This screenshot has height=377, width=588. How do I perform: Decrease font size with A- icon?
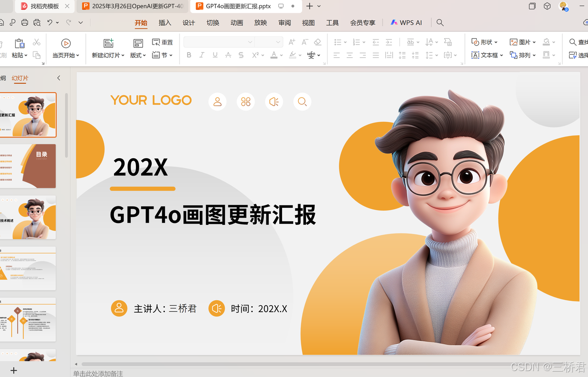[305, 42]
